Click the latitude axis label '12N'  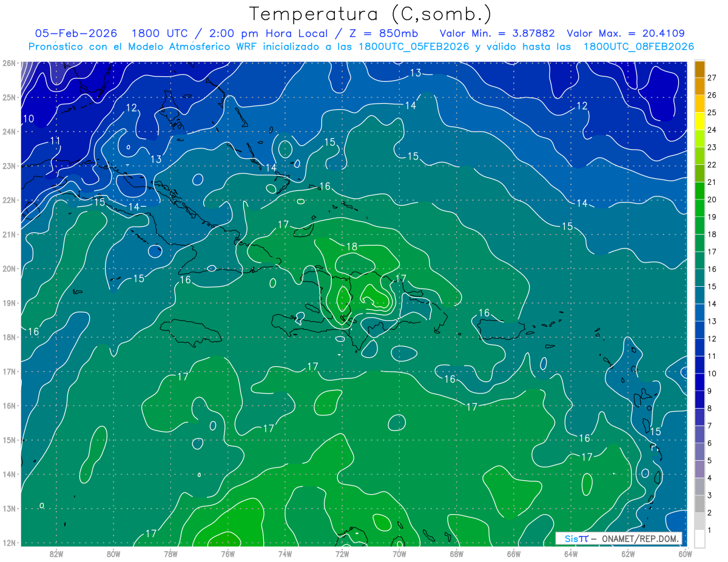pyautogui.click(x=8, y=542)
